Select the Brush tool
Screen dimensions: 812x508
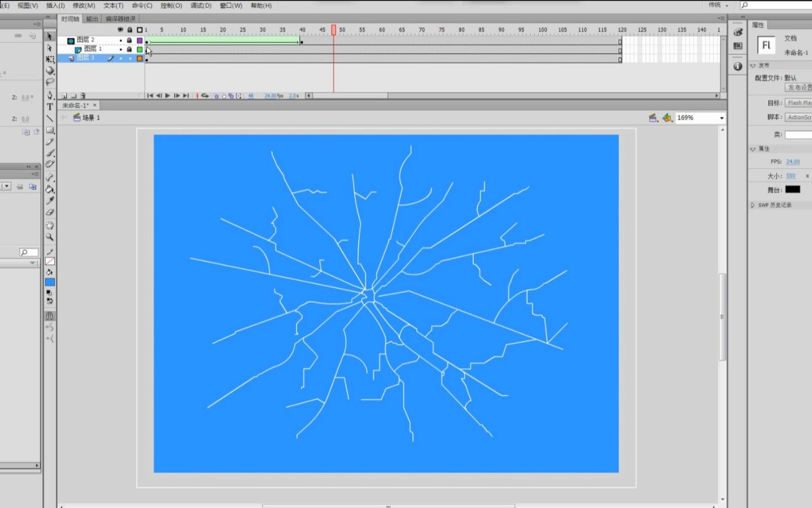[50, 153]
